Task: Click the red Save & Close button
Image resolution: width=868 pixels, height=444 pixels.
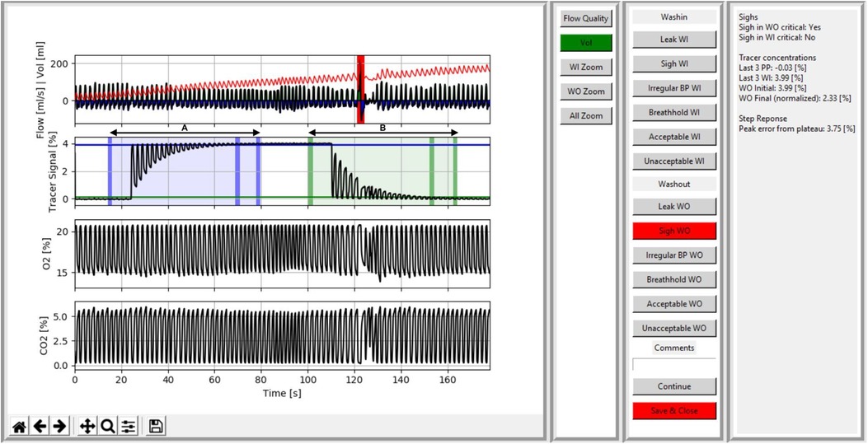Action: (x=674, y=411)
